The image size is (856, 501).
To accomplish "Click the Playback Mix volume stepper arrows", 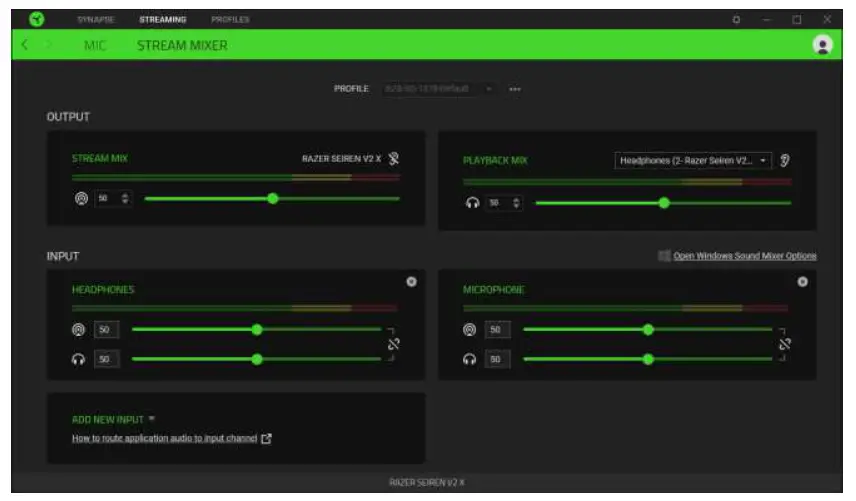I will click(516, 203).
